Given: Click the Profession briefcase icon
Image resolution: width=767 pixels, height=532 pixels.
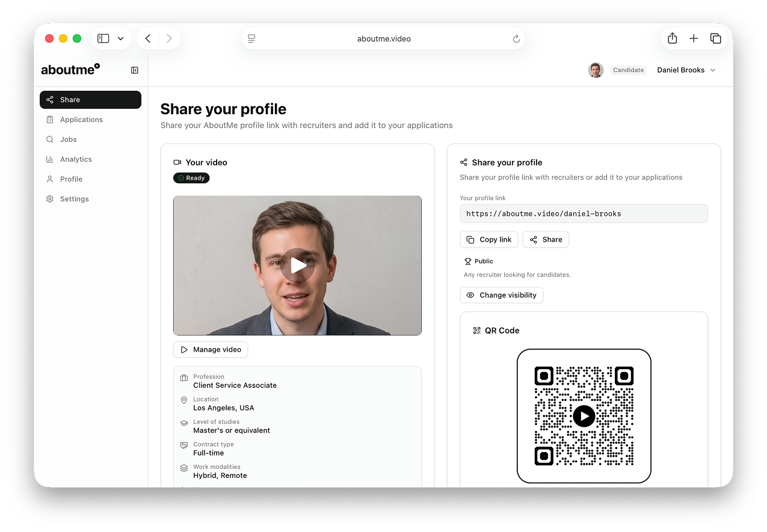Looking at the screenshot, I should (x=184, y=378).
